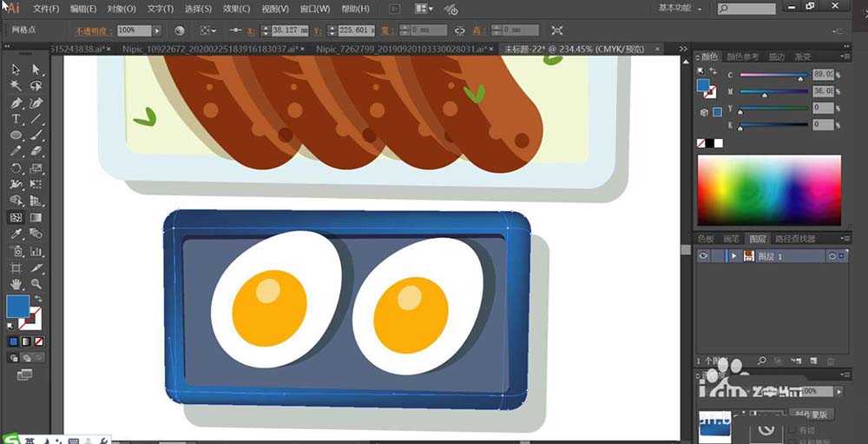868x444 pixels.
Task: Set the Color mode button below fill swatch
Action: (13, 341)
